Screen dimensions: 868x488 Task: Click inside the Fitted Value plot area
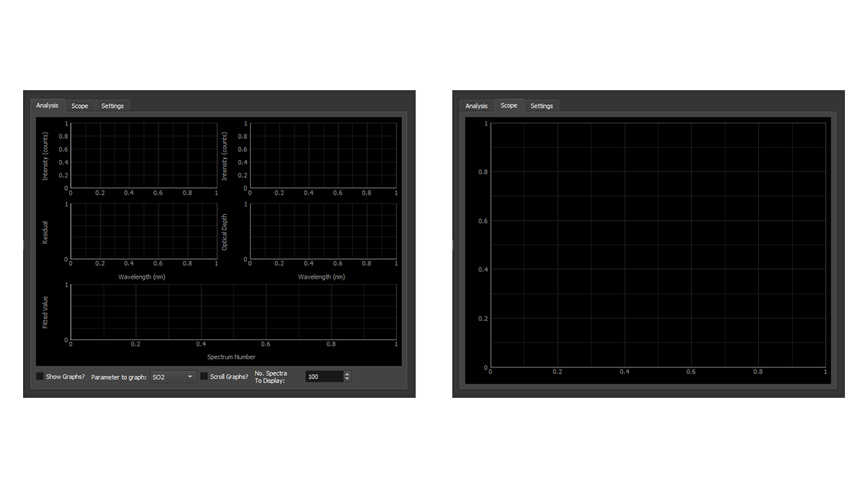233,312
